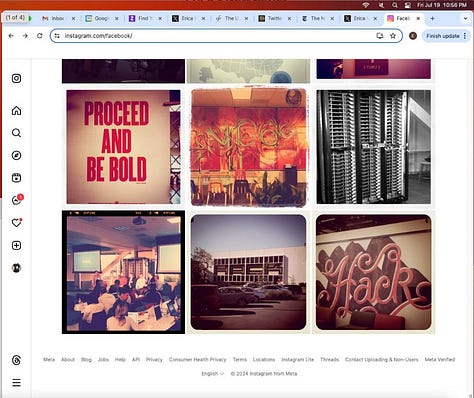This screenshot has height=398, width=474.
Task: Open the Instagram Lite footer link
Action: pyautogui.click(x=298, y=359)
